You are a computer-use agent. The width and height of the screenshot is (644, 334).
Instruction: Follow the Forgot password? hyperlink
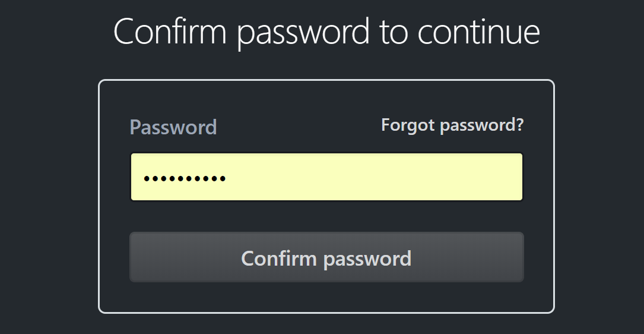tap(452, 125)
